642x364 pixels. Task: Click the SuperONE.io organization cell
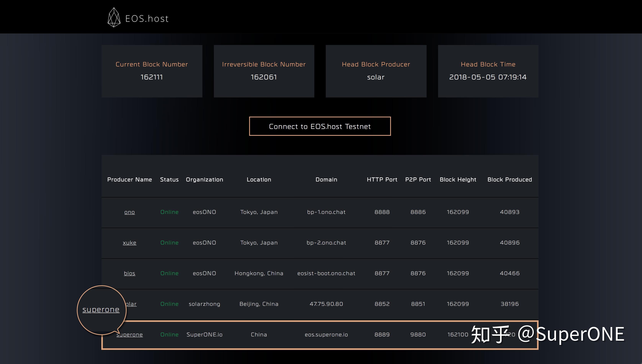tap(205, 335)
